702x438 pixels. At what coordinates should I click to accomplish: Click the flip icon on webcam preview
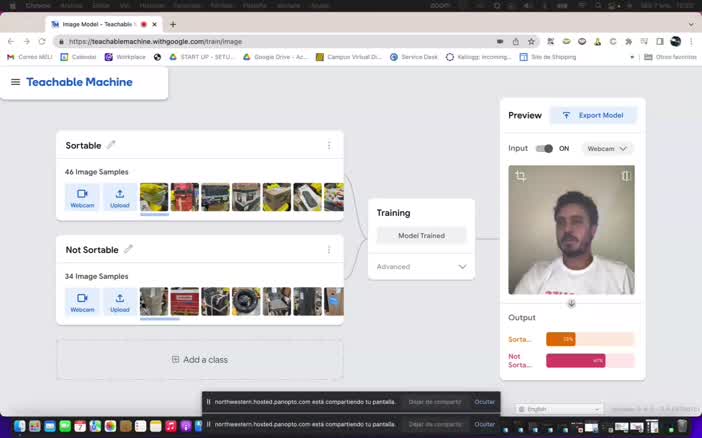tap(626, 176)
